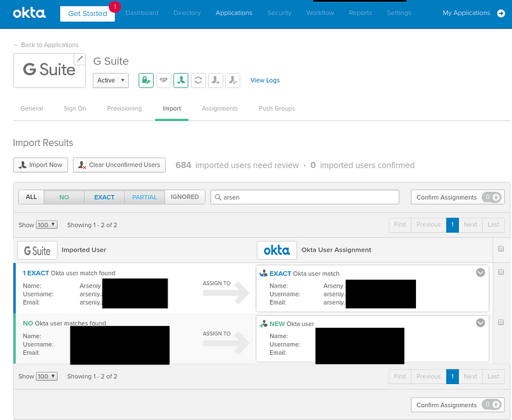Click the okta logo in User Assignment header
This screenshot has width=512, height=420.
[x=277, y=250]
